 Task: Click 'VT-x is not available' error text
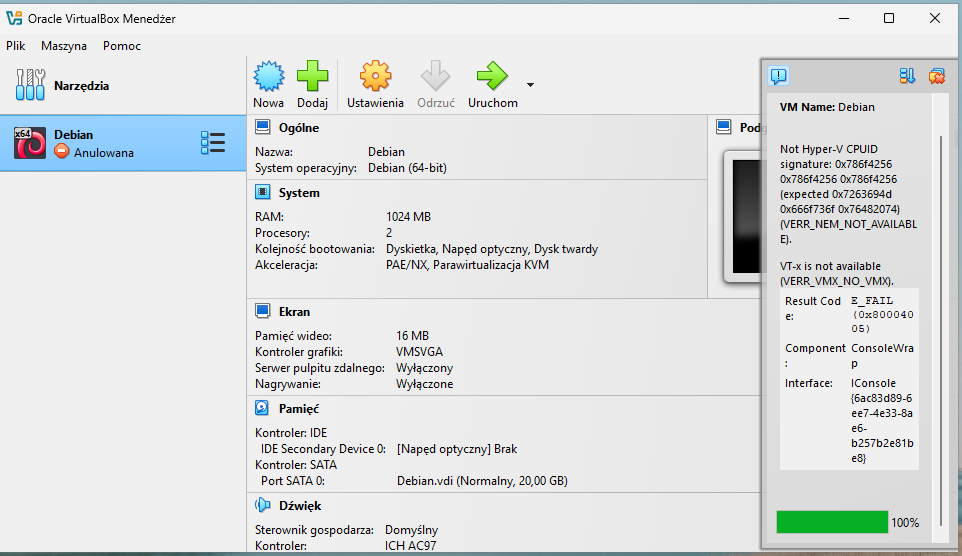(x=830, y=266)
